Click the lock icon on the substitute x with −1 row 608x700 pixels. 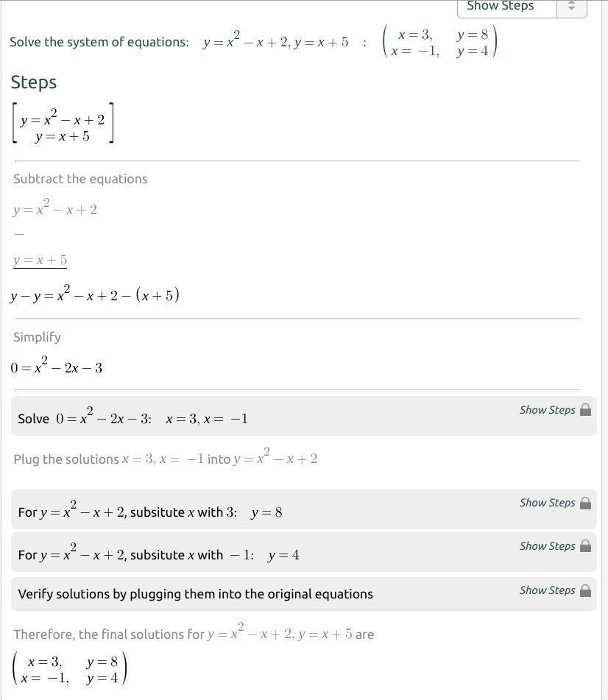585,546
